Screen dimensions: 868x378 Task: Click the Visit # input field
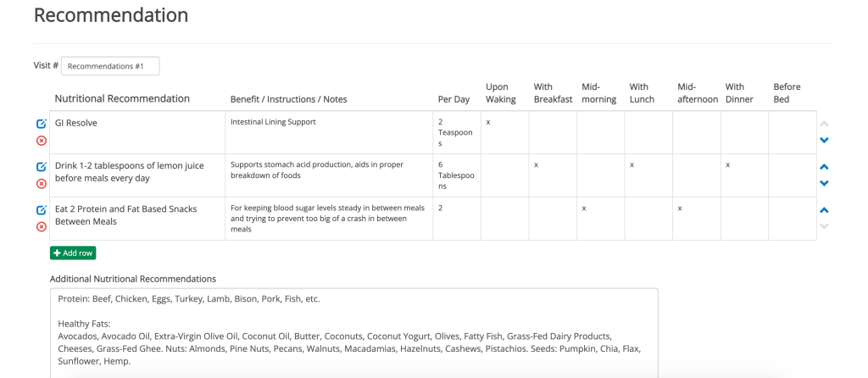coord(110,66)
